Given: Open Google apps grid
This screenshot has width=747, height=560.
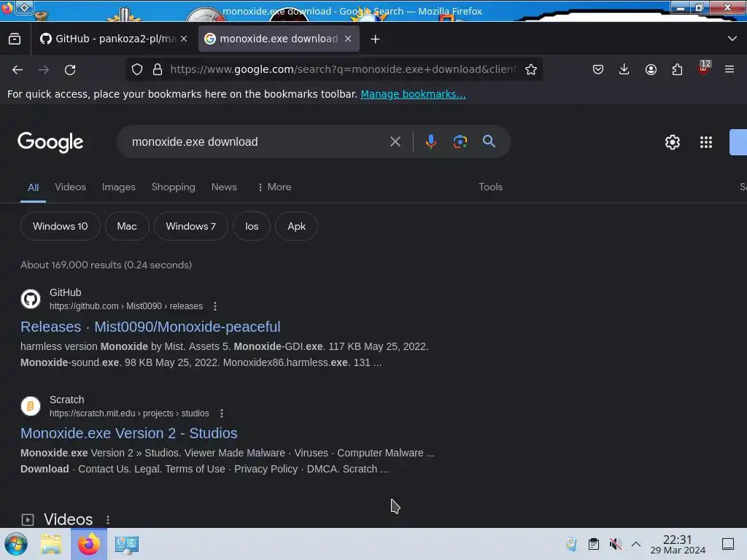Looking at the screenshot, I should (706, 142).
